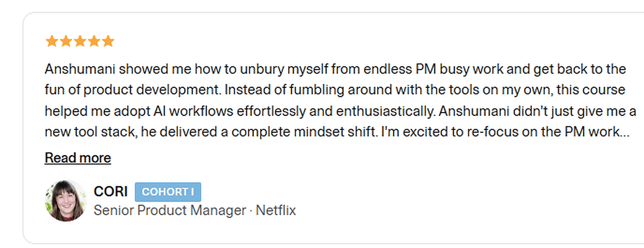Select the COHORT I badge
Screen dimensions: 644x248
[168, 192]
